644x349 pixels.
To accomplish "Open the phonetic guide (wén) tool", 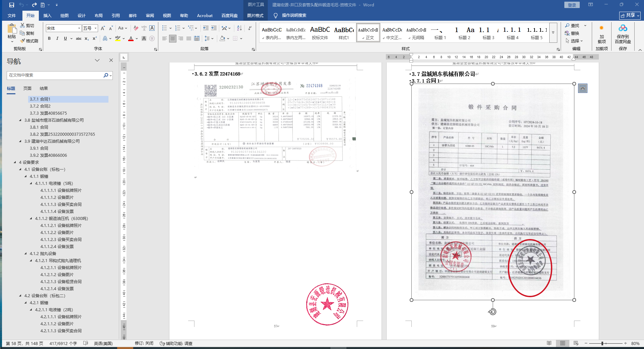I will 144,28.
